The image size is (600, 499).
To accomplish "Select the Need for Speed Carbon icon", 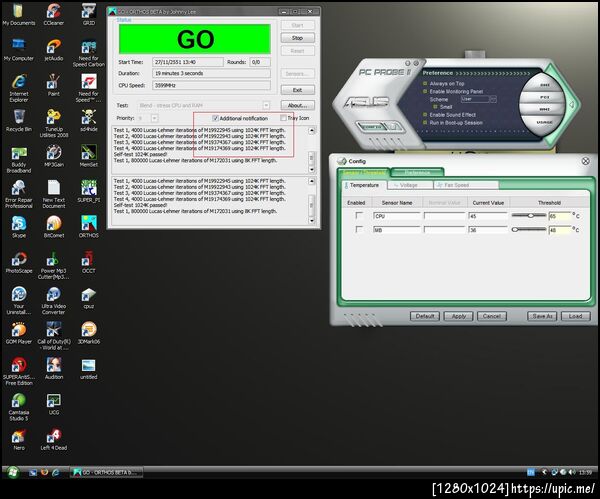I will pos(89,54).
